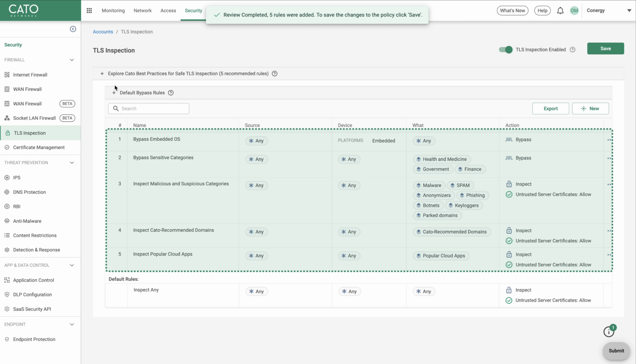Click What's New button
This screenshot has height=364, width=636.
point(512,10)
